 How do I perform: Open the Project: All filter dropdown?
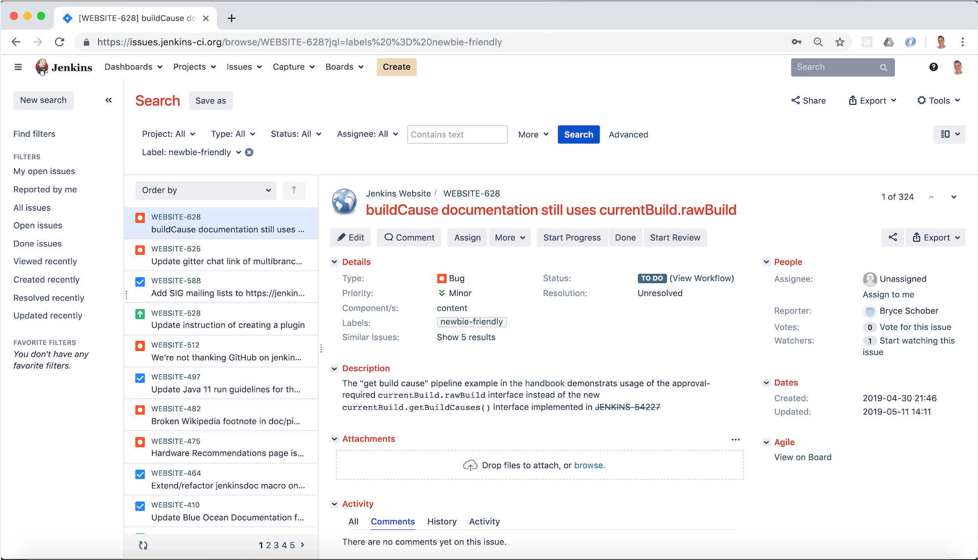(x=167, y=133)
